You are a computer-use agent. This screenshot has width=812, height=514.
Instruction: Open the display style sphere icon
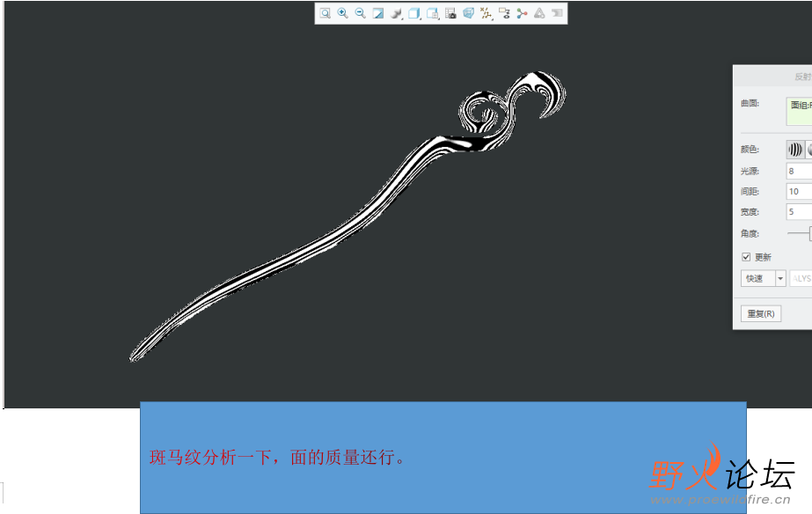(396, 13)
